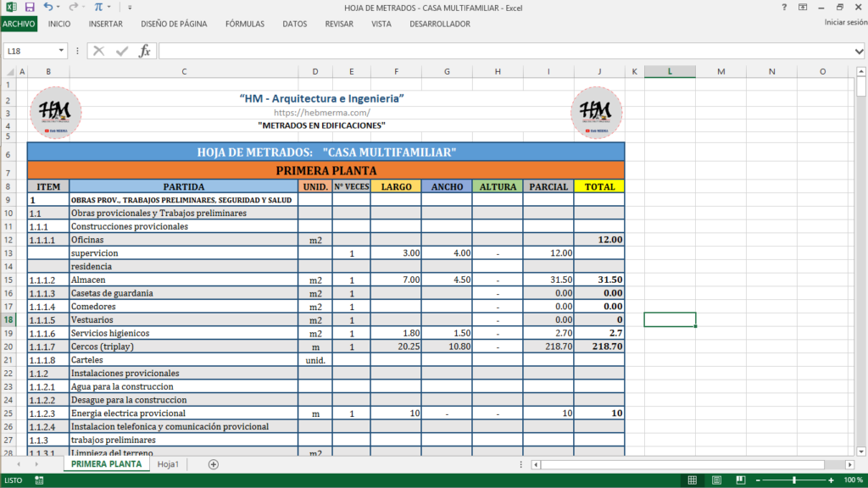Select the column L header
The width and height of the screenshot is (868, 488).
(x=670, y=71)
